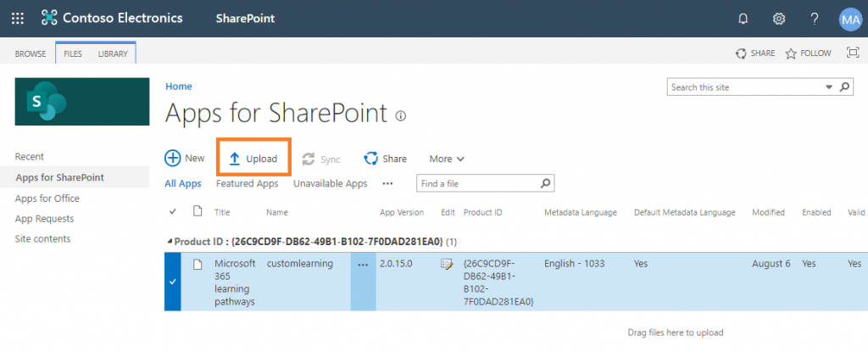Sort by the Modified column
Viewport: 868px width, 352px height.
(x=768, y=212)
